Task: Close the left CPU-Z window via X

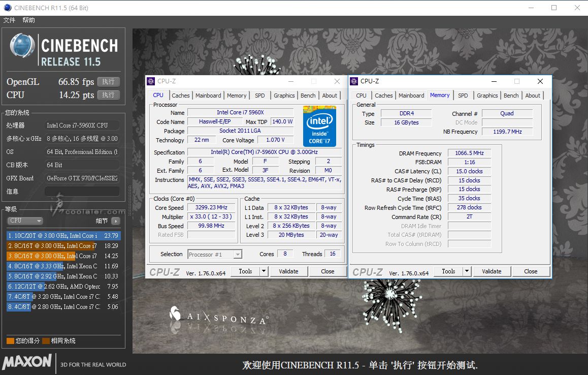Action: click(x=337, y=81)
